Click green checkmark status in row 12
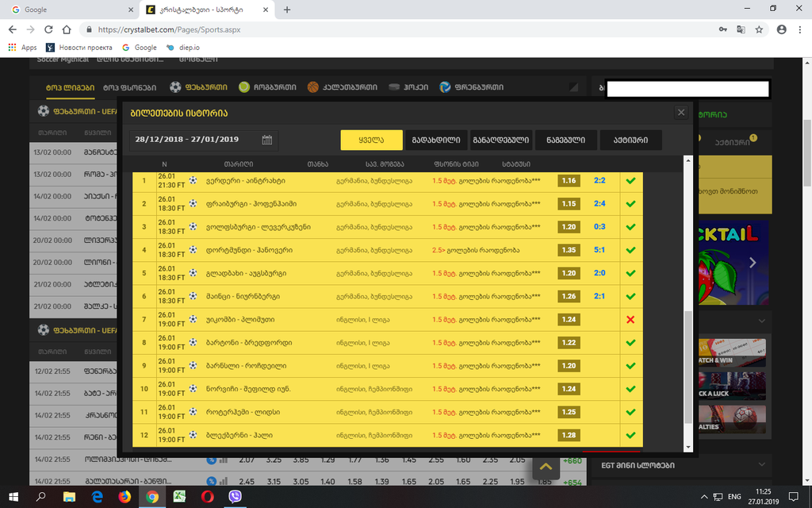Image resolution: width=812 pixels, height=508 pixels. coord(630,436)
